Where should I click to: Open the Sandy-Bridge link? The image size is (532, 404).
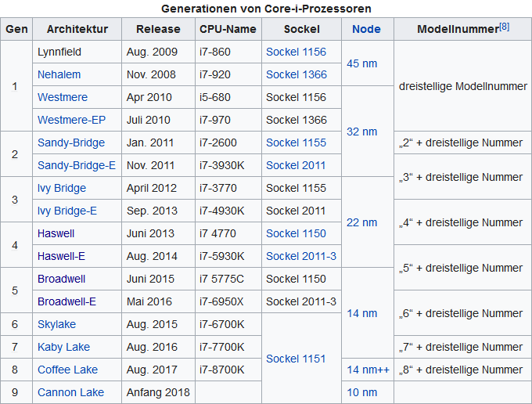71,142
